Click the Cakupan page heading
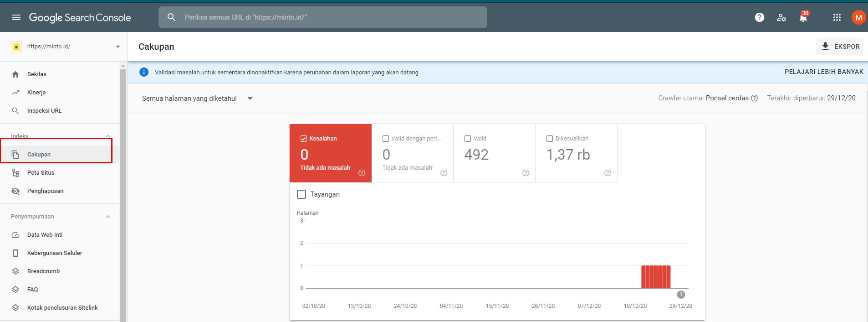The height and width of the screenshot is (322, 868). 156,47
